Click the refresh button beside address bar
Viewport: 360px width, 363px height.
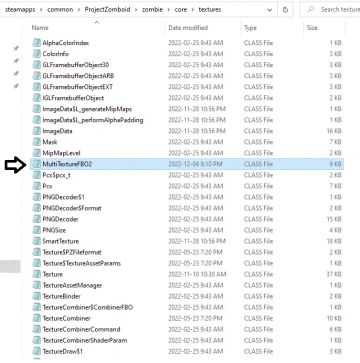point(285,10)
